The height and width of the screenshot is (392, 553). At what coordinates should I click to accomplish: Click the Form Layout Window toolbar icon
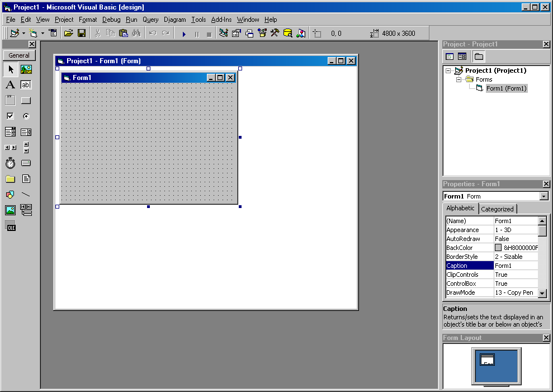[x=249, y=33]
